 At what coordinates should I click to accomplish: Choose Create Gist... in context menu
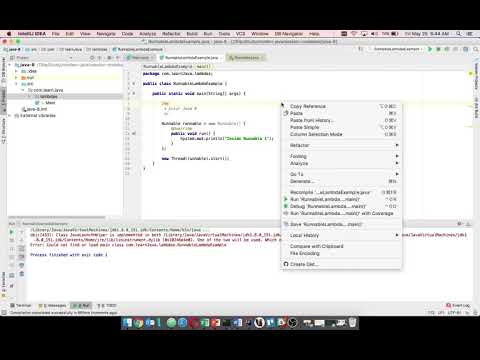(x=342, y=264)
